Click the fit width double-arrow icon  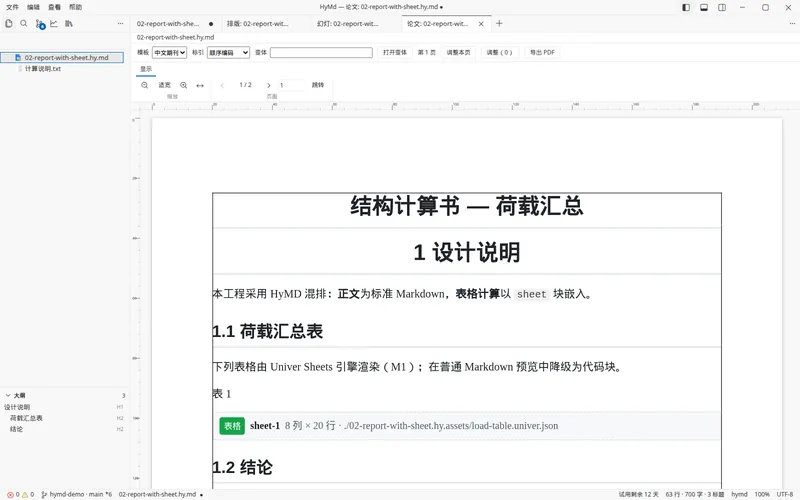pos(200,85)
